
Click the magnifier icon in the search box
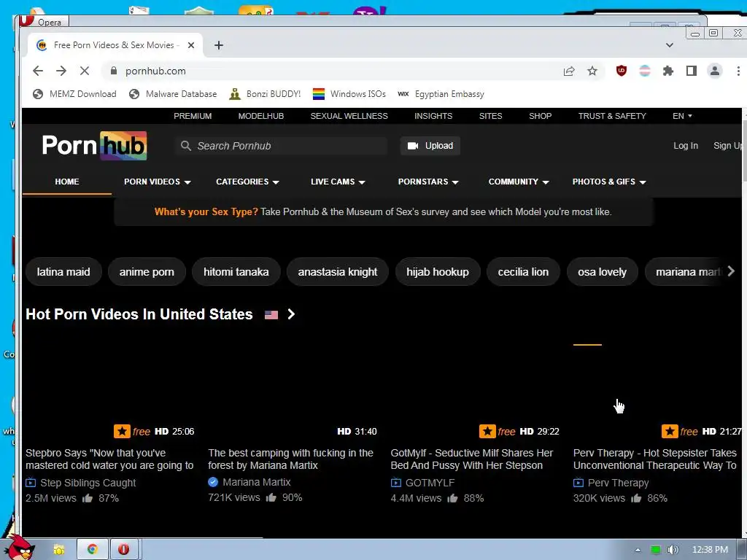186,146
